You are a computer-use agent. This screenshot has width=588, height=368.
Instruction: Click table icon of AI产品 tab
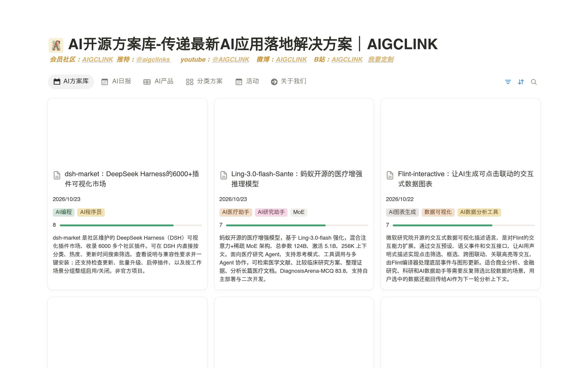point(147,82)
